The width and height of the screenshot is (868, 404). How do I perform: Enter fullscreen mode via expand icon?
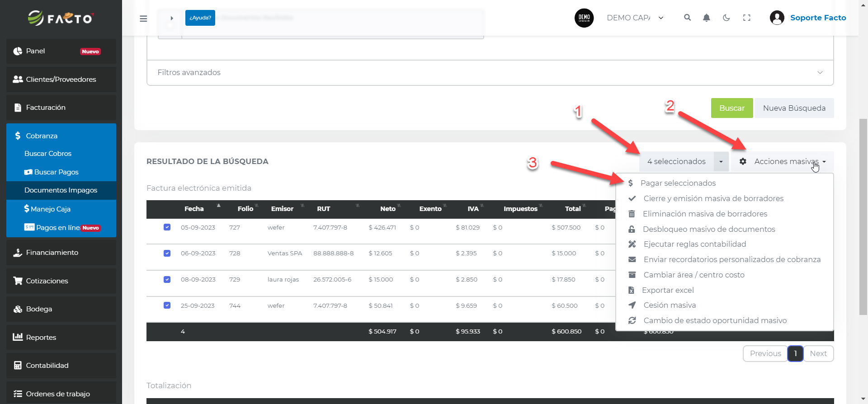pyautogui.click(x=746, y=18)
